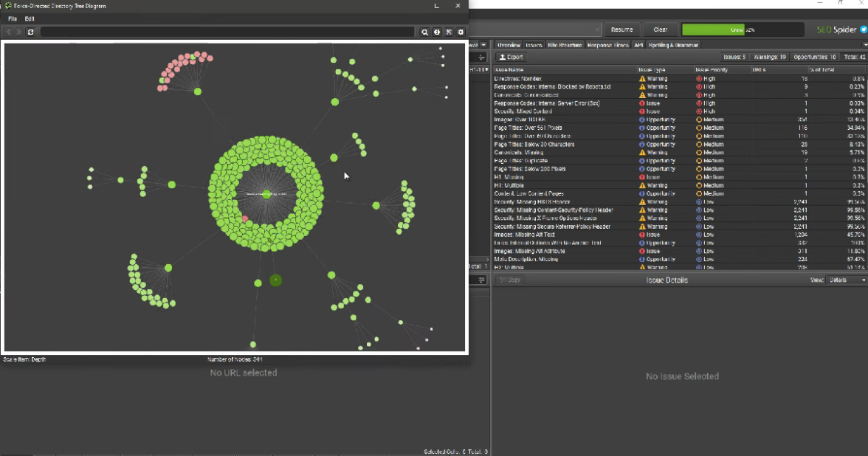Screen dimensions: 868x456
Task: Expand the tab overflow arrow at far right
Action: [x=864, y=45]
